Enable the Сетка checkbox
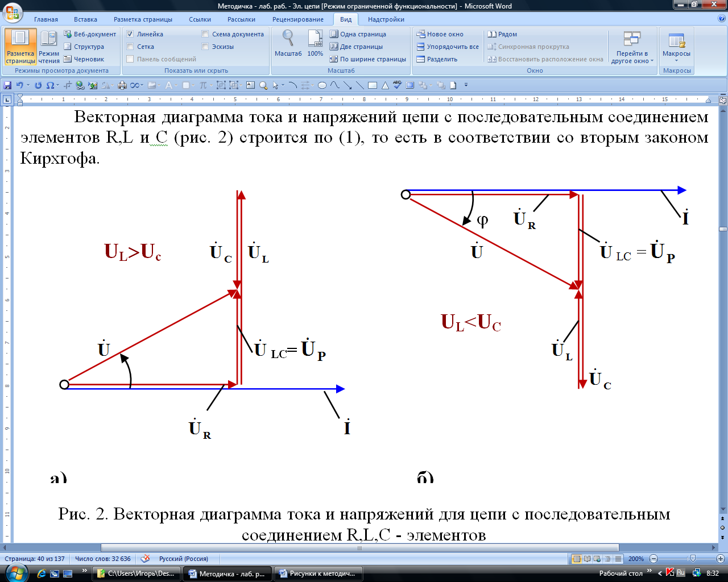This screenshot has width=728, height=582. [x=130, y=47]
